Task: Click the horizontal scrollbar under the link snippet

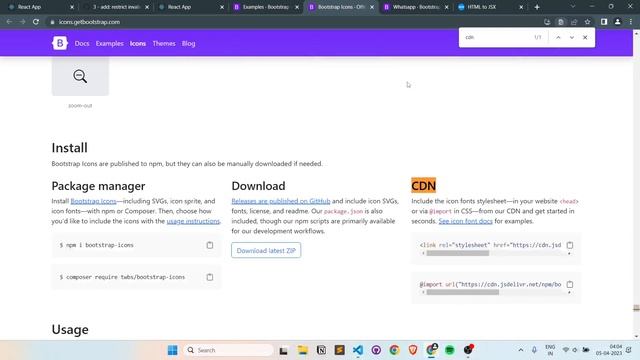Action: click(x=458, y=253)
